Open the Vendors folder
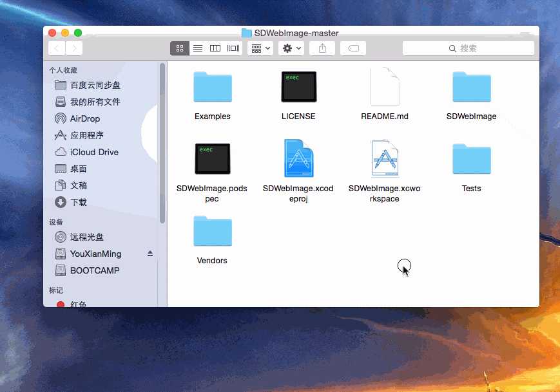This screenshot has width=560, height=392. point(213,231)
